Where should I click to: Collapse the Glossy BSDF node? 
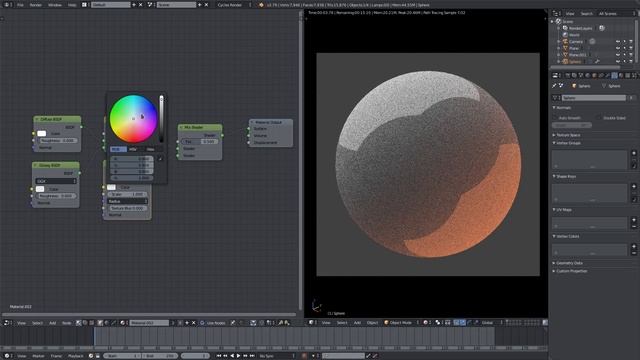coord(36,165)
